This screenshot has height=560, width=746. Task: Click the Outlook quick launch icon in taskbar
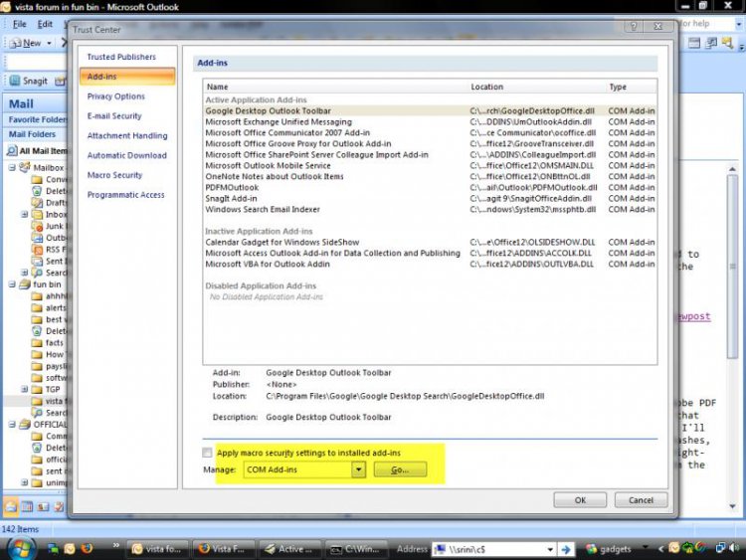coord(70,549)
